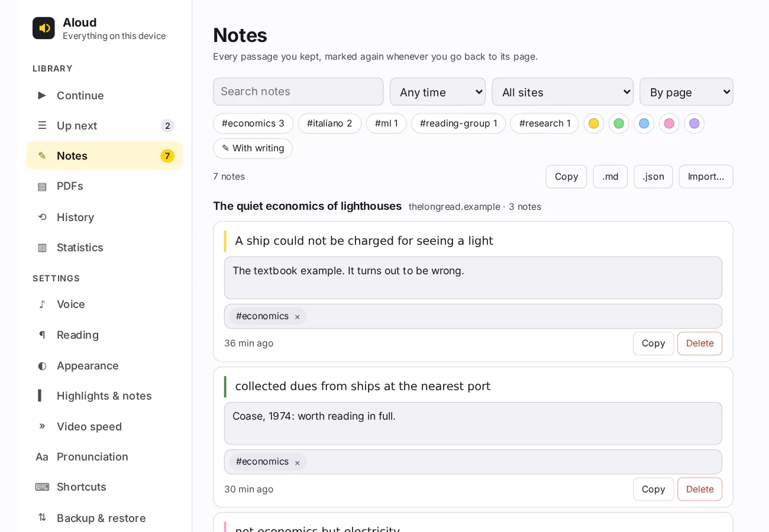Copy all notes with top Copy button

[x=566, y=177]
